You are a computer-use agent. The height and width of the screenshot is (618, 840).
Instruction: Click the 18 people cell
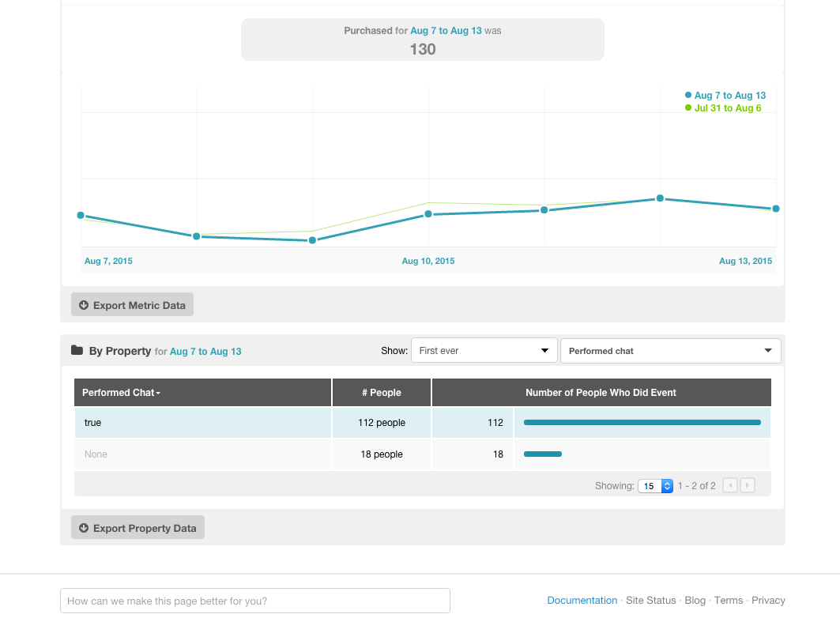(x=382, y=454)
